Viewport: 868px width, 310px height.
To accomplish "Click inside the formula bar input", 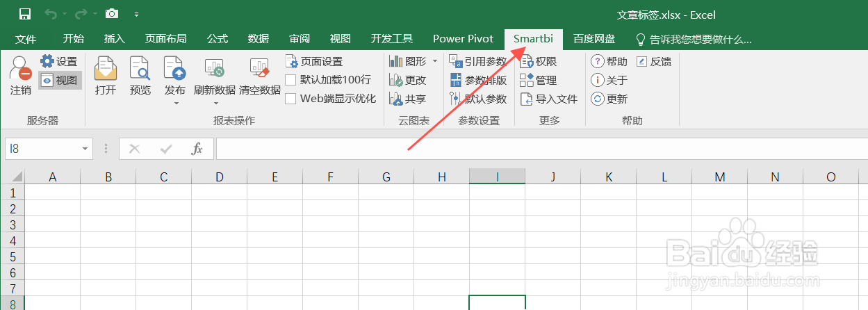I will coord(541,148).
